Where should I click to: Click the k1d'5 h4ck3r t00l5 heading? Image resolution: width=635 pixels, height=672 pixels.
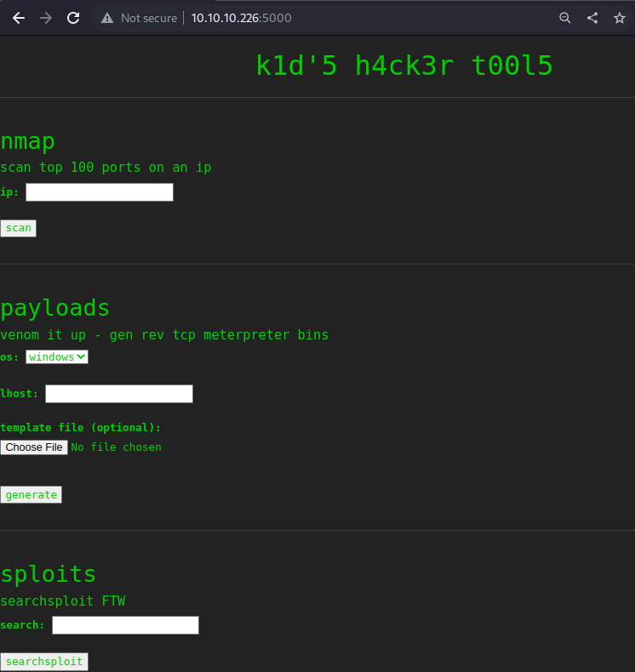point(403,65)
